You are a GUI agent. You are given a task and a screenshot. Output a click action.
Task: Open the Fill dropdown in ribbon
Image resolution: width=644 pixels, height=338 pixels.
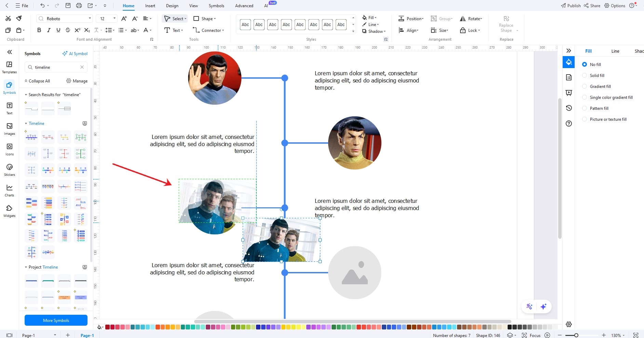tap(369, 17)
